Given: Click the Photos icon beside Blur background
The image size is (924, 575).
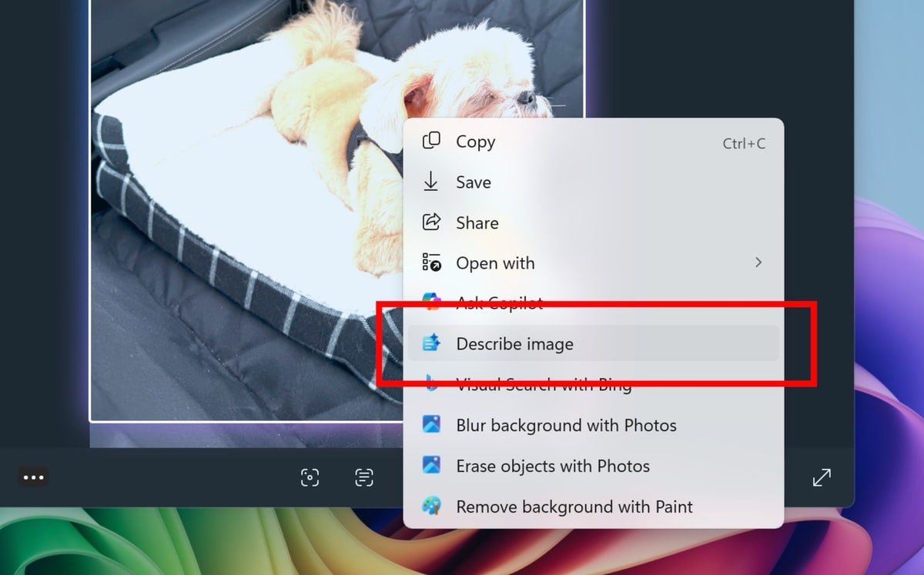Looking at the screenshot, I should [x=431, y=425].
